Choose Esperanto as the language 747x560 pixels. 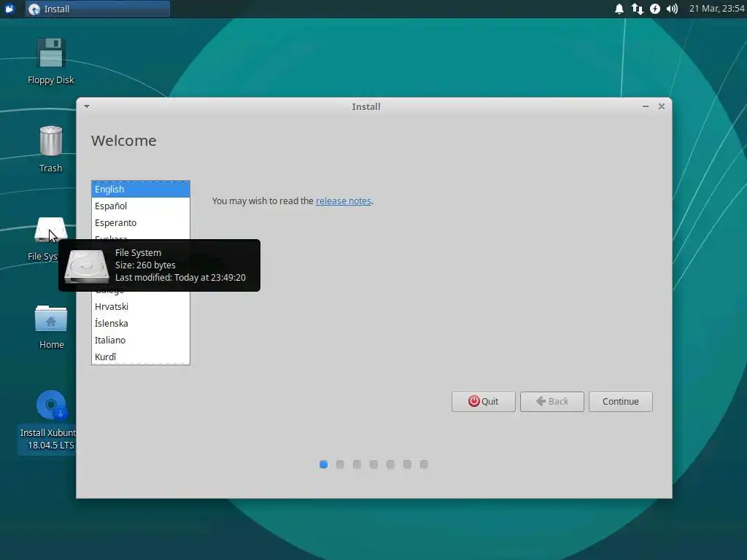click(141, 222)
